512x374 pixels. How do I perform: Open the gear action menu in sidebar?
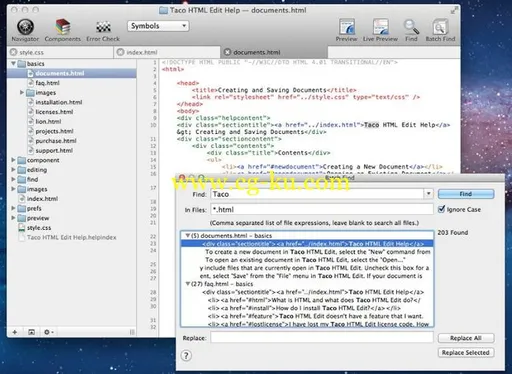(x=49, y=332)
